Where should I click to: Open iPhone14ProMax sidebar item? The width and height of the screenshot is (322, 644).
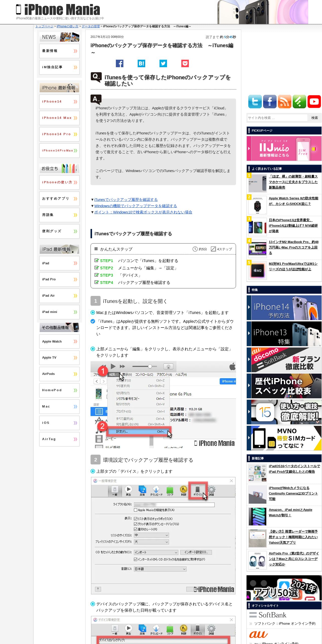[59, 150]
